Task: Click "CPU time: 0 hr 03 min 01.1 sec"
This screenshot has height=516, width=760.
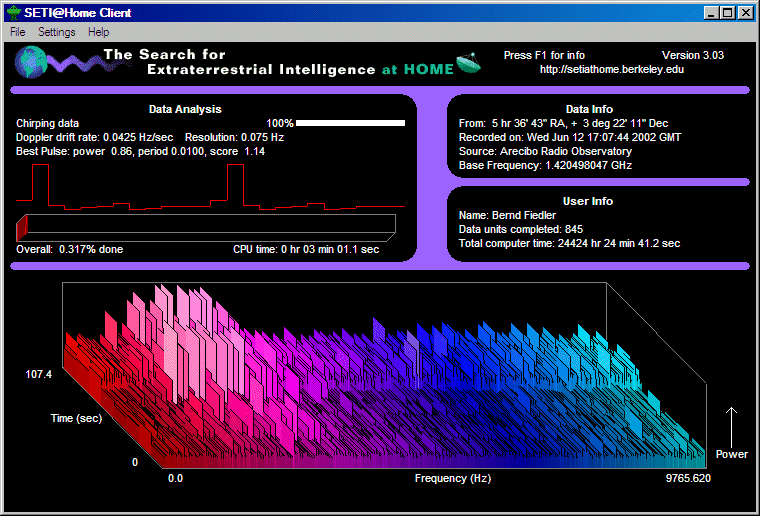Action: [306, 250]
